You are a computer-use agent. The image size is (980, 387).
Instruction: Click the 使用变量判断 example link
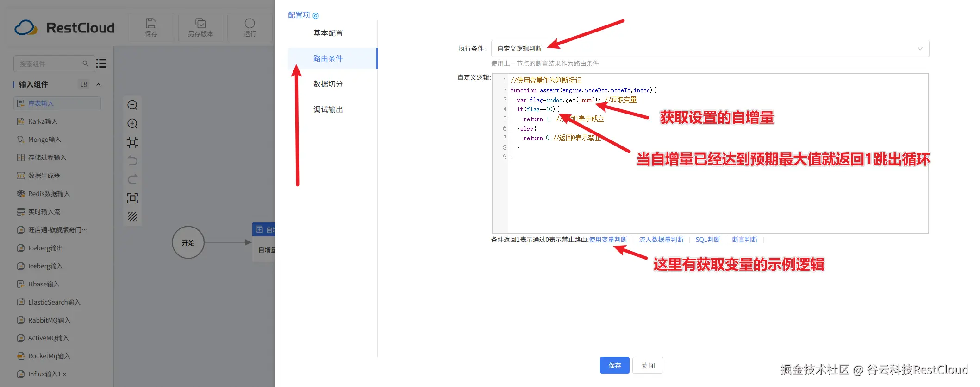pos(608,240)
